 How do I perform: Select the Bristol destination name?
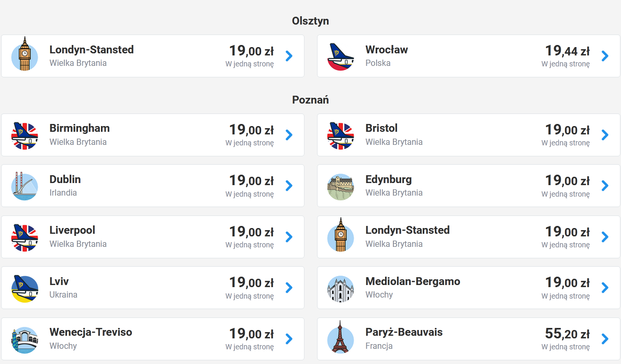tap(381, 128)
